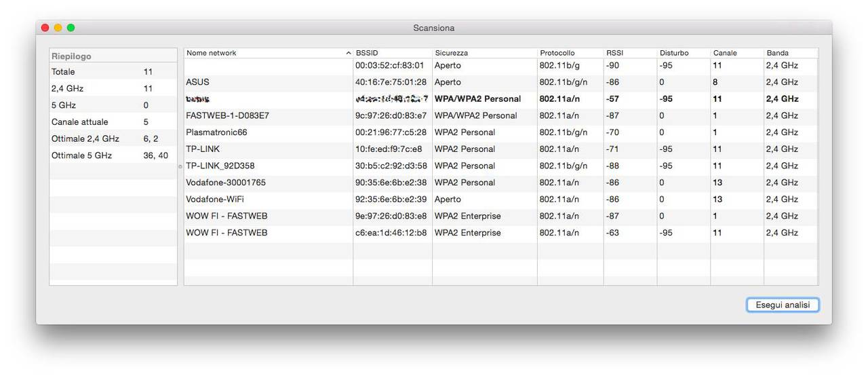The width and height of the screenshot is (868, 376).
Task: Sort the table by Canale column
Action: click(736, 53)
